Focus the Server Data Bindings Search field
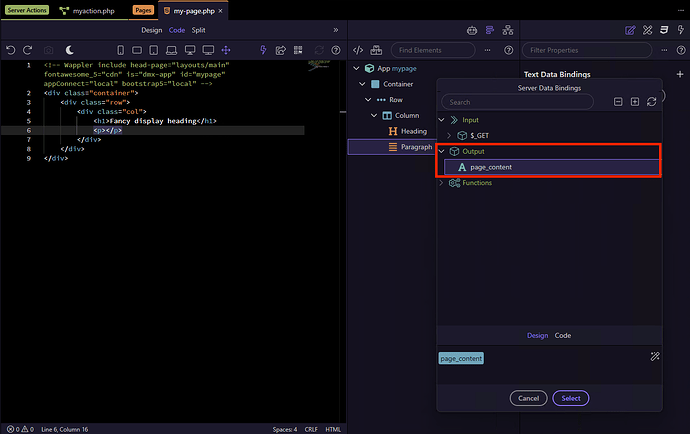 coord(517,102)
